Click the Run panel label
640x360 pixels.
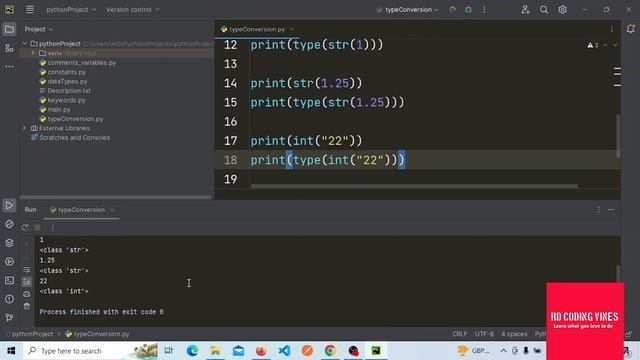click(30, 210)
